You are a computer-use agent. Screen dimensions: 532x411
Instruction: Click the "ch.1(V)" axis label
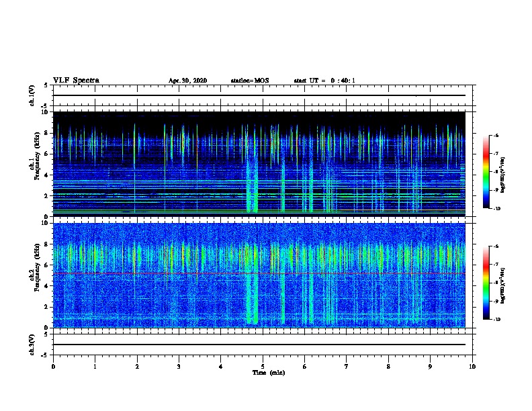[32, 95]
